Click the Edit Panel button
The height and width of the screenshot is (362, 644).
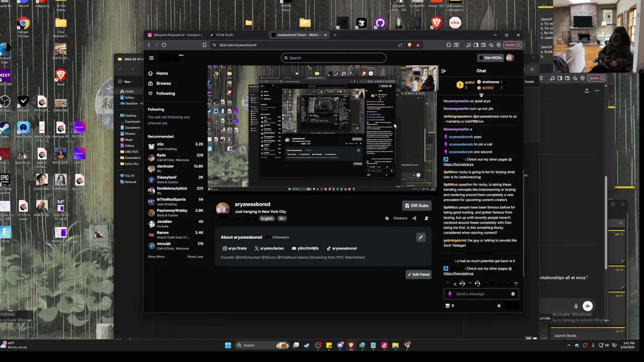click(x=419, y=275)
